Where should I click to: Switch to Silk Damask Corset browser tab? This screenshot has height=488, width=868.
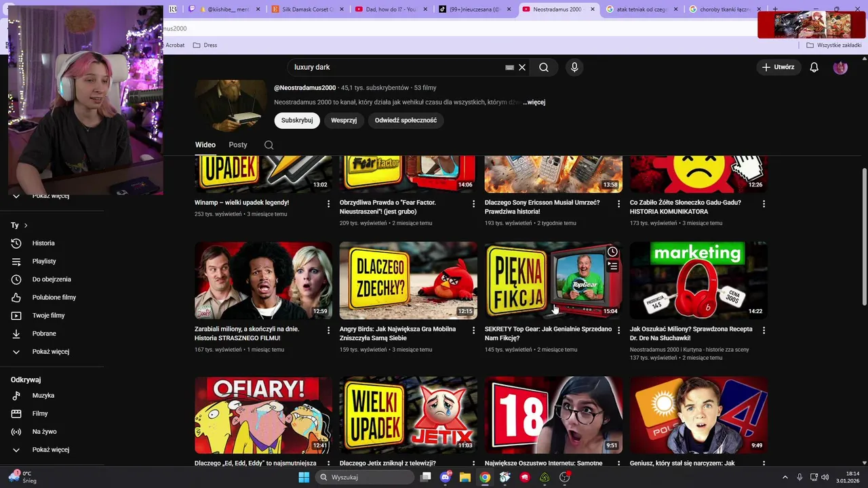click(x=307, y=9)
